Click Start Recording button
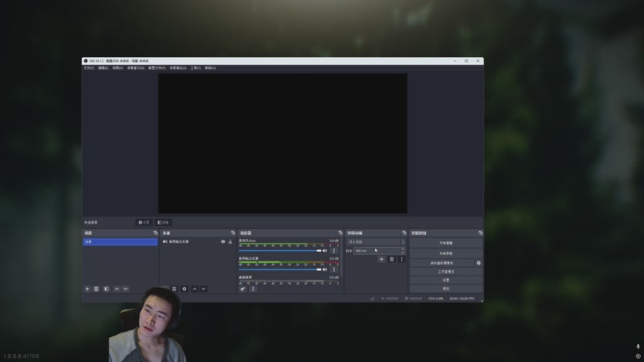Image resolution: width=644 pixels, height=362 pixels. click(x=446, y=253)
